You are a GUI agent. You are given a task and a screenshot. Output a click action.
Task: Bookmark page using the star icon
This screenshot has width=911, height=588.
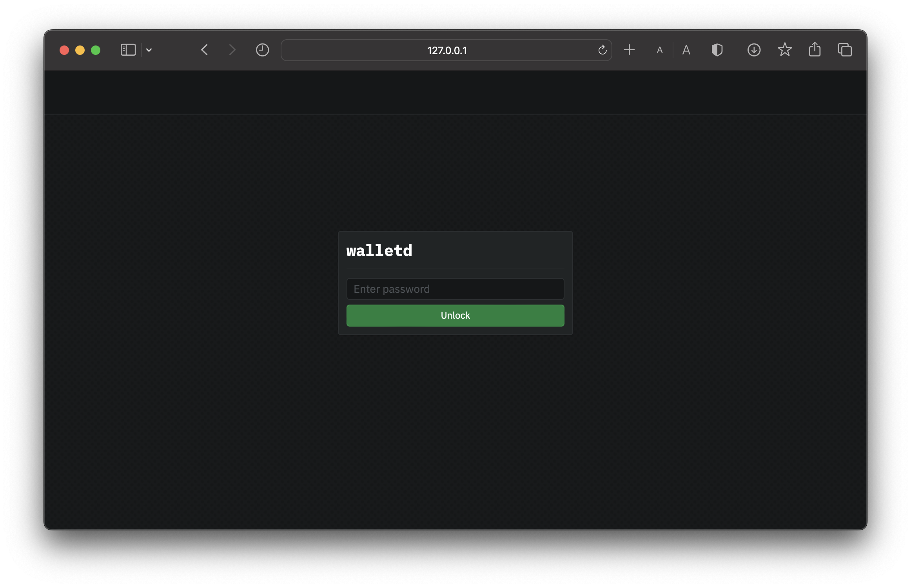click(x=784, y=50)
